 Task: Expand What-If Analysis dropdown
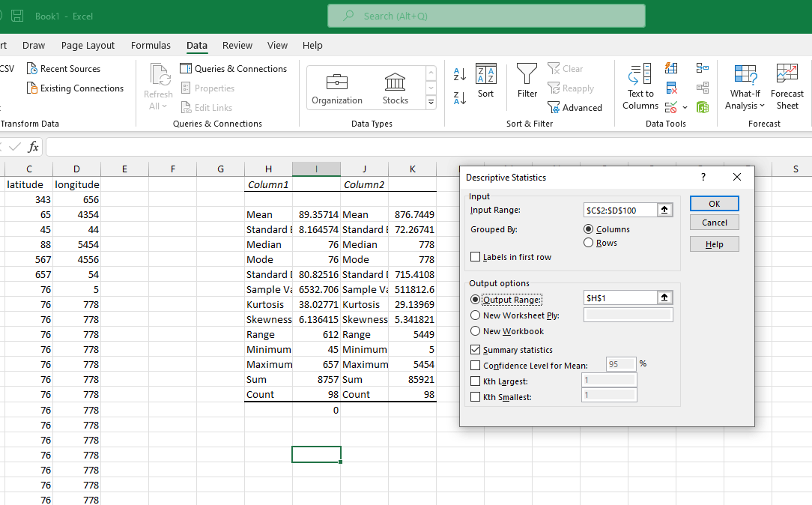(745, 86)
